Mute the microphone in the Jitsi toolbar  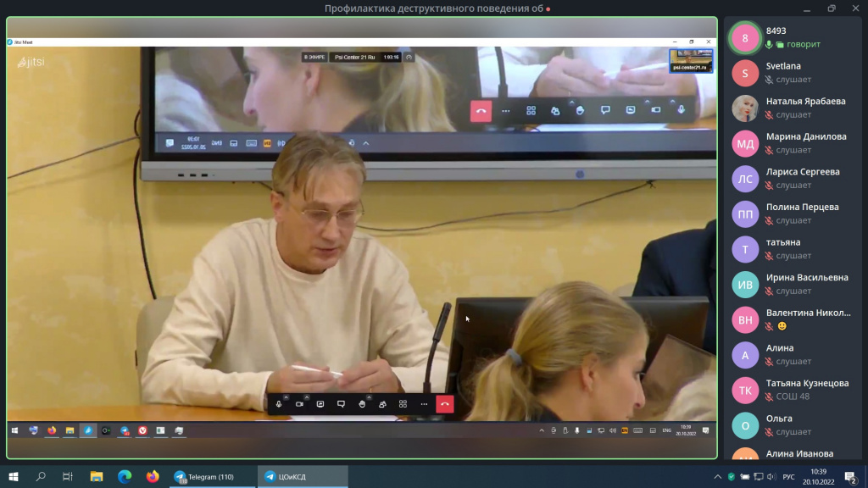(x=278, y=404)
